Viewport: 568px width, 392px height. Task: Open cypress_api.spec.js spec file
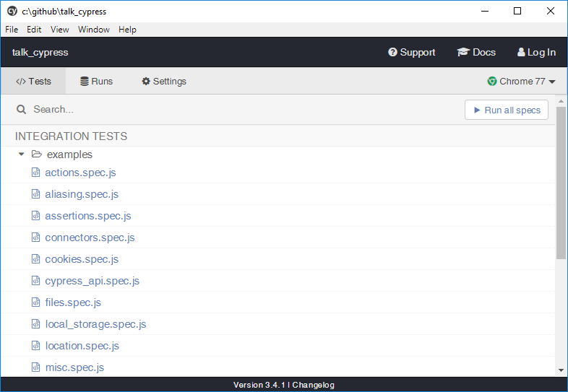92,281
